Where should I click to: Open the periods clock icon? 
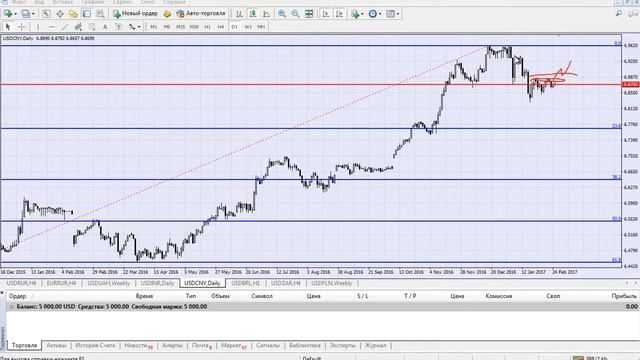coord(373,14)
